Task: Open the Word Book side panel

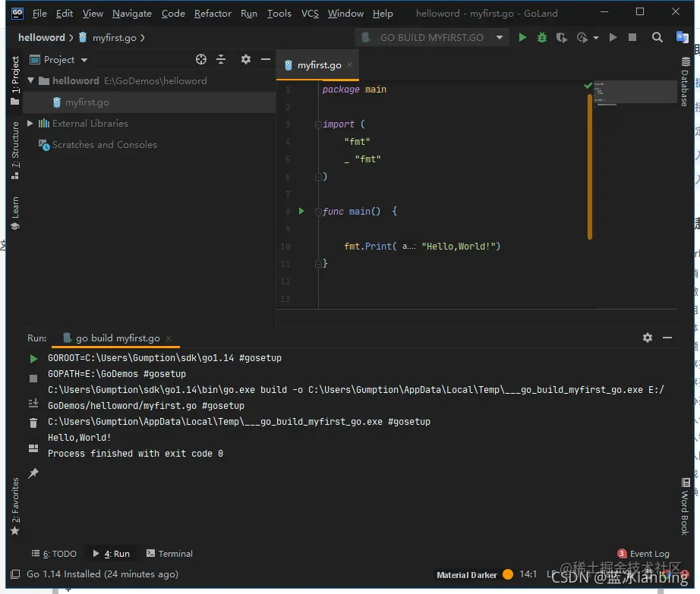Action: [x=686, y=506]
